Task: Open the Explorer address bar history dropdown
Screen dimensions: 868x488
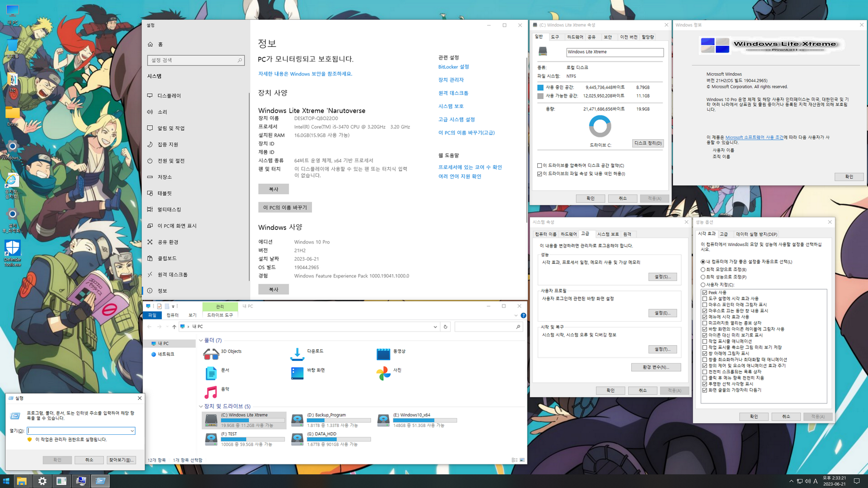Action: (x=435, y=327)
